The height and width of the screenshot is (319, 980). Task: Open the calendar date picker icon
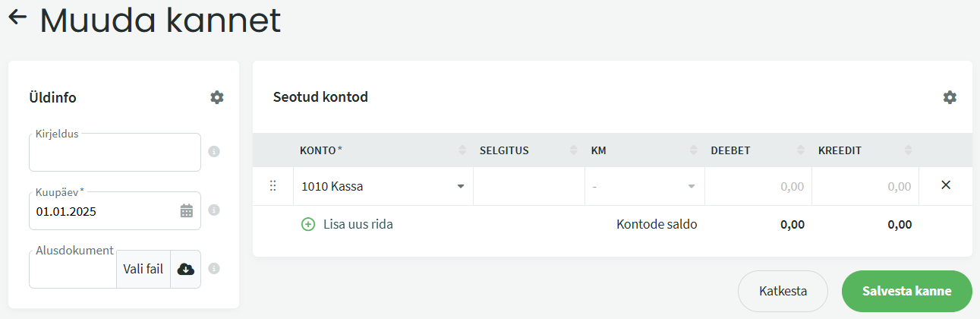[187, 211]
